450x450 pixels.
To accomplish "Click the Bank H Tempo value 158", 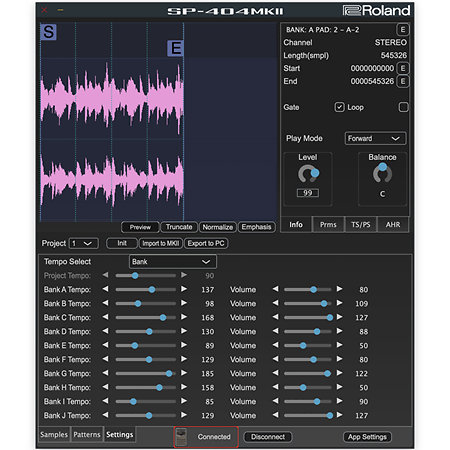I will point(208,388).
